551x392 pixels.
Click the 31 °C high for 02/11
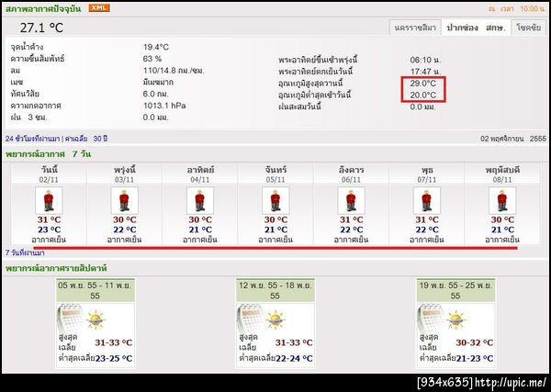[x=49, y=220]
